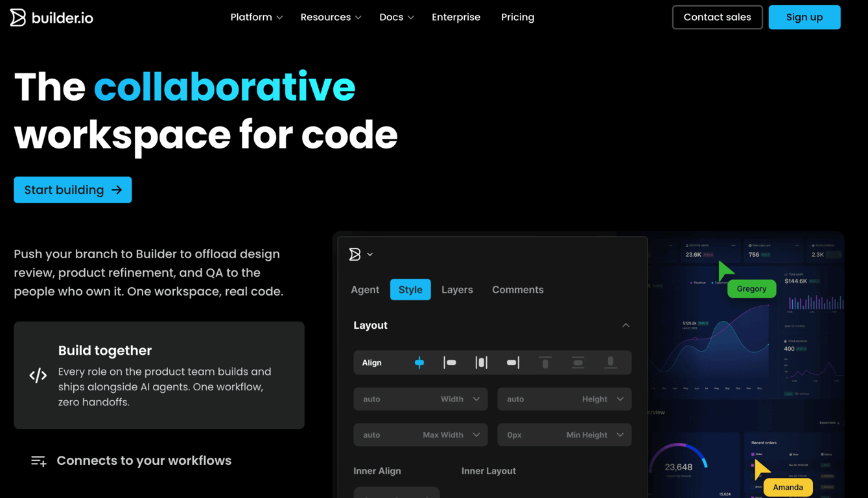
Task: Switch to the Comments tab
Action: pos(518,290)
